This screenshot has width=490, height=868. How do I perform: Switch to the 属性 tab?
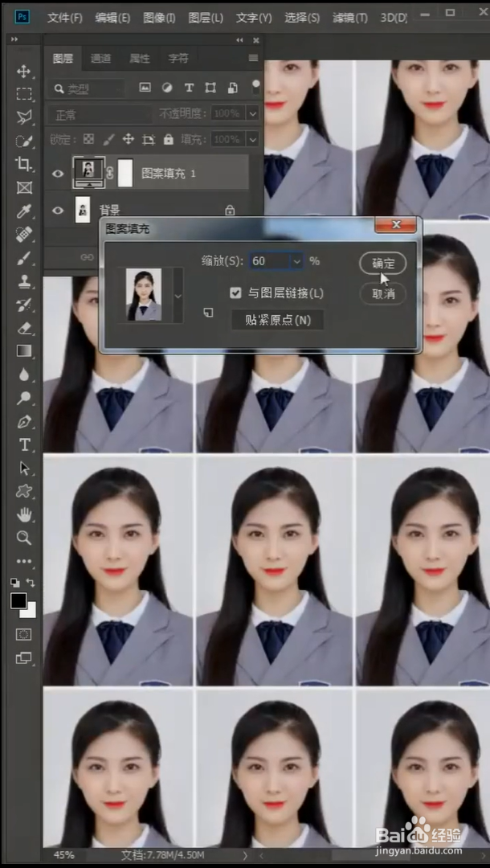click(139, 58)
